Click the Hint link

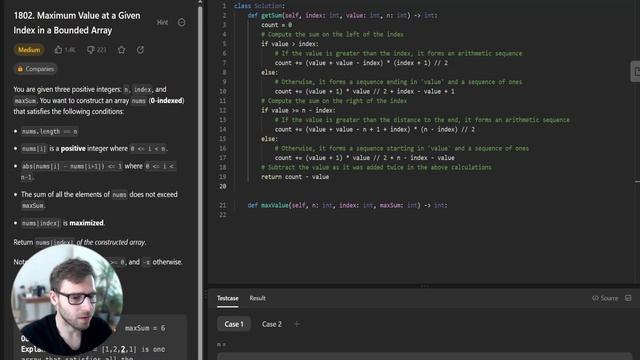point(162,22)
